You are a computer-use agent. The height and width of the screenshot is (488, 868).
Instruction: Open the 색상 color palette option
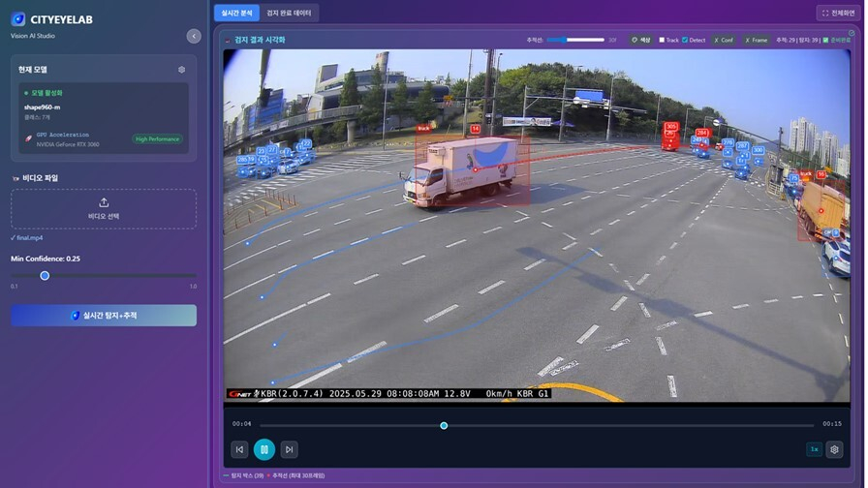(x=639, y=40)
